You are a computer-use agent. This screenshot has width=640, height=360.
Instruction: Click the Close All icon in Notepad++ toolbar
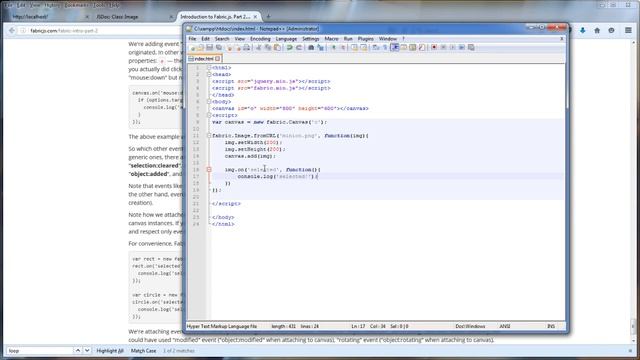238,48
